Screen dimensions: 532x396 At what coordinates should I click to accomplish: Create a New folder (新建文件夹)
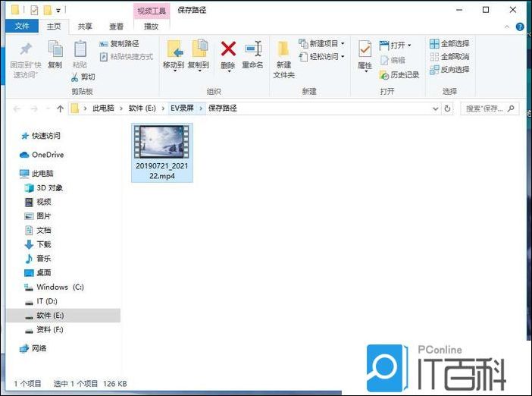[x=283, y=60]
